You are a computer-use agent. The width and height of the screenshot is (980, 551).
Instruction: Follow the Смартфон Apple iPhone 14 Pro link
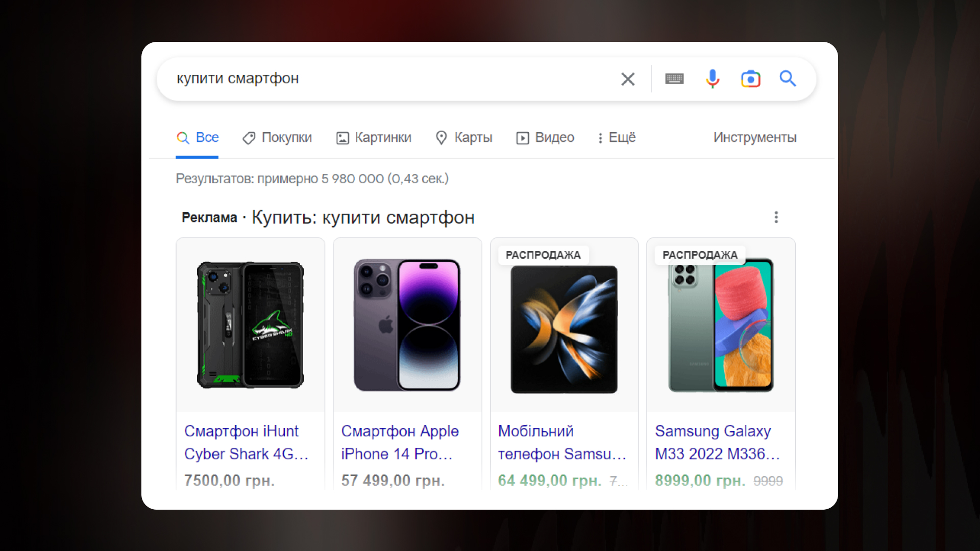pyautogui.click(x=400, y=442)
